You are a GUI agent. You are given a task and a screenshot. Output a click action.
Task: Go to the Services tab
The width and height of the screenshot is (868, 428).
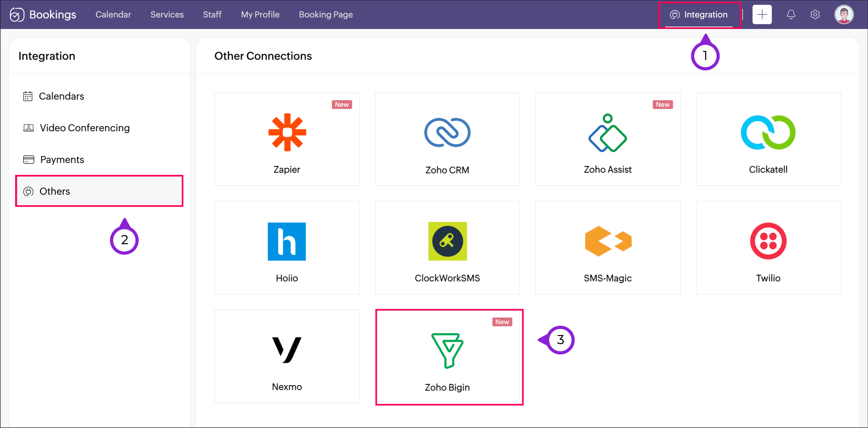click(x=167, y=14)
